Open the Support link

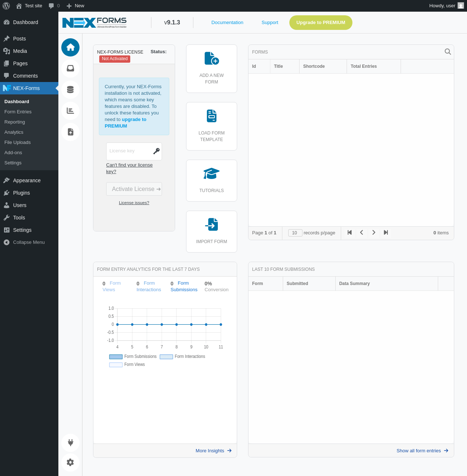tap(270, 23)
